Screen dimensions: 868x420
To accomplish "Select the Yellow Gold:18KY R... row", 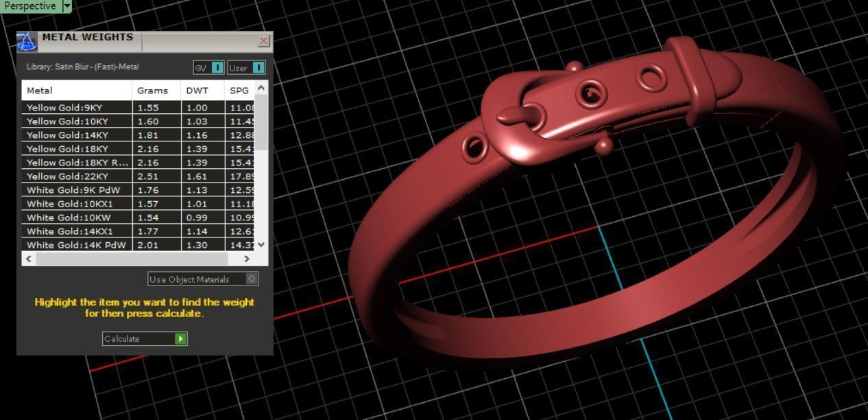I will [x=138, y=163].
